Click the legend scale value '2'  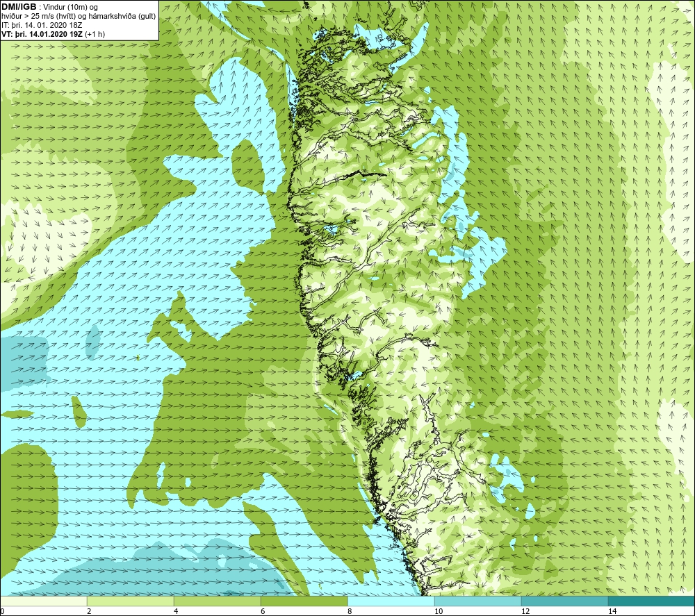[x=89, y=611]
